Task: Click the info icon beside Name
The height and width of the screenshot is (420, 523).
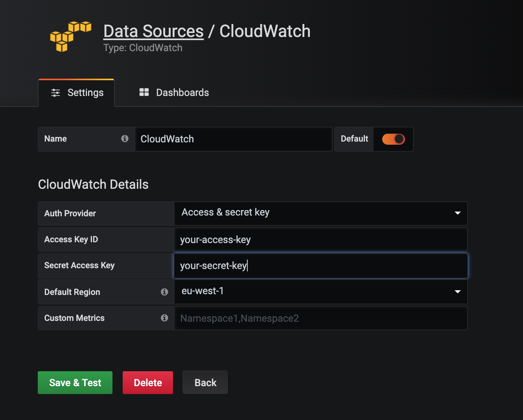Action: (x=125, y=138)
